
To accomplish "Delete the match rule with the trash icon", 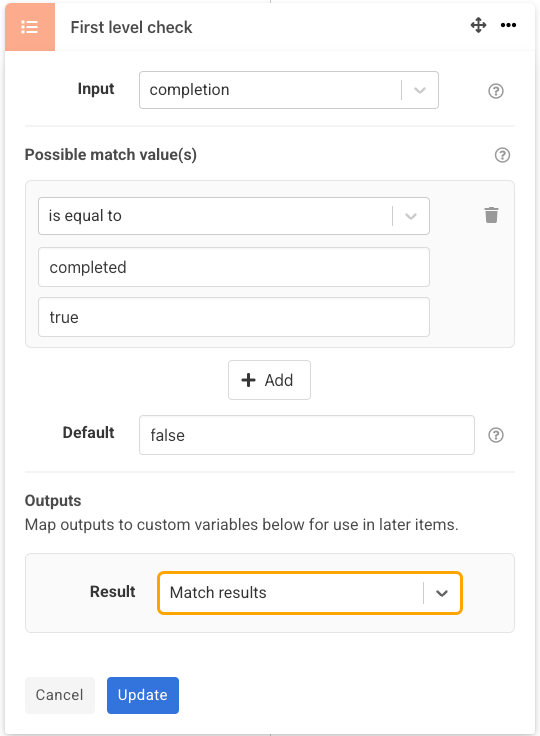I will tap(491, 215).
